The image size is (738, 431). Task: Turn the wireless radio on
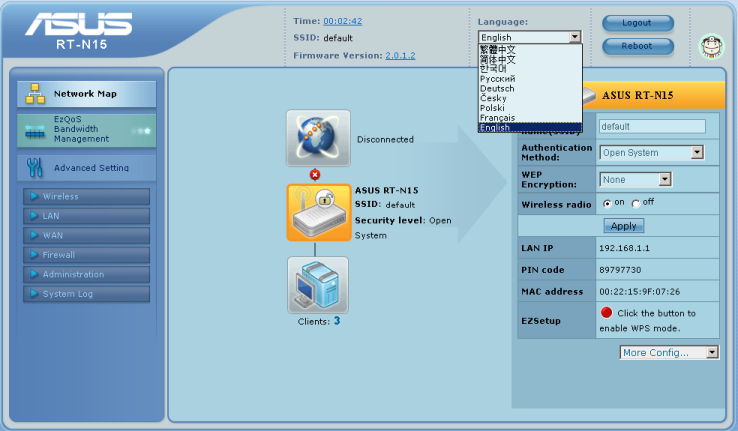pos(607,203)
